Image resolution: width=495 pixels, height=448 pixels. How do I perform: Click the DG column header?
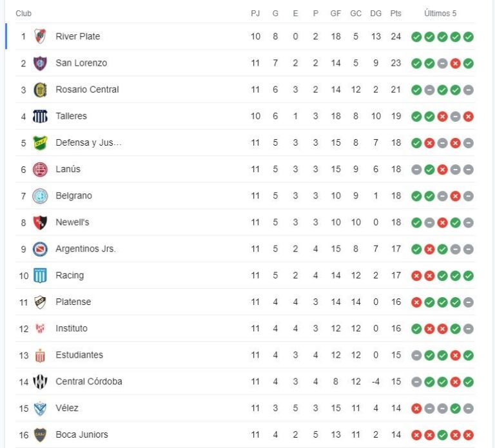(376, 14)
